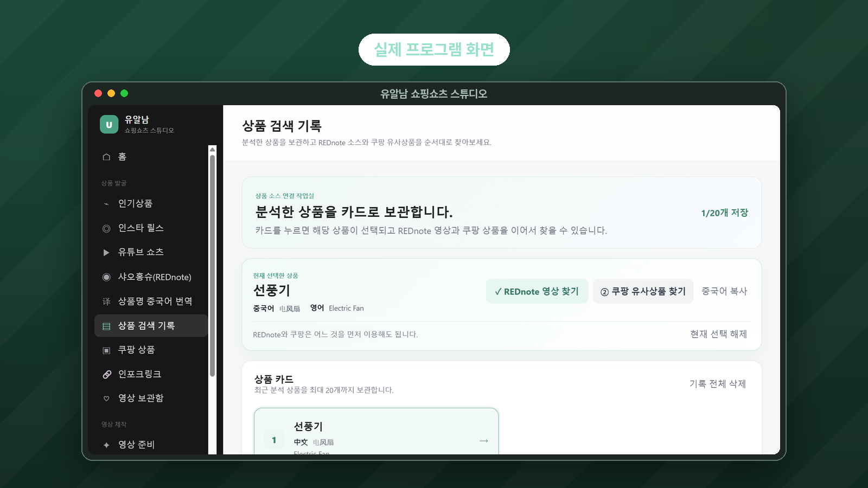Click 현재 선택 해제 link
The height and width of the screenshot is (488, 868).
pyautogui.click(x=718, y=334)
